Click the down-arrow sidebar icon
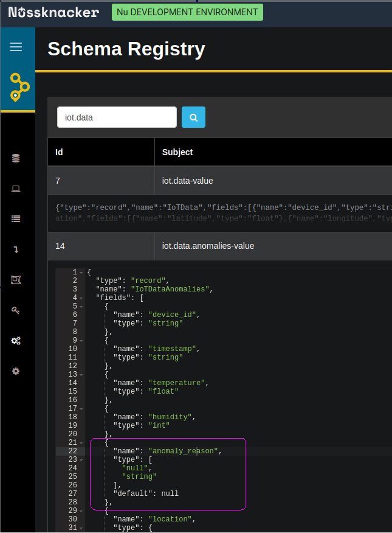The width and height of the screenshot is (392, 533). [x=16, y=249]
